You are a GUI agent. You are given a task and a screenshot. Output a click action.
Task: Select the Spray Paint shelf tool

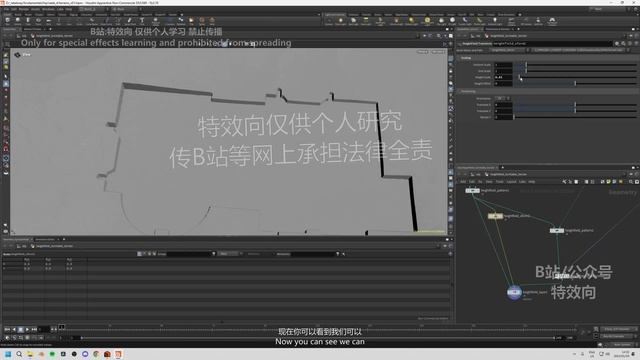tap(130, 20)
